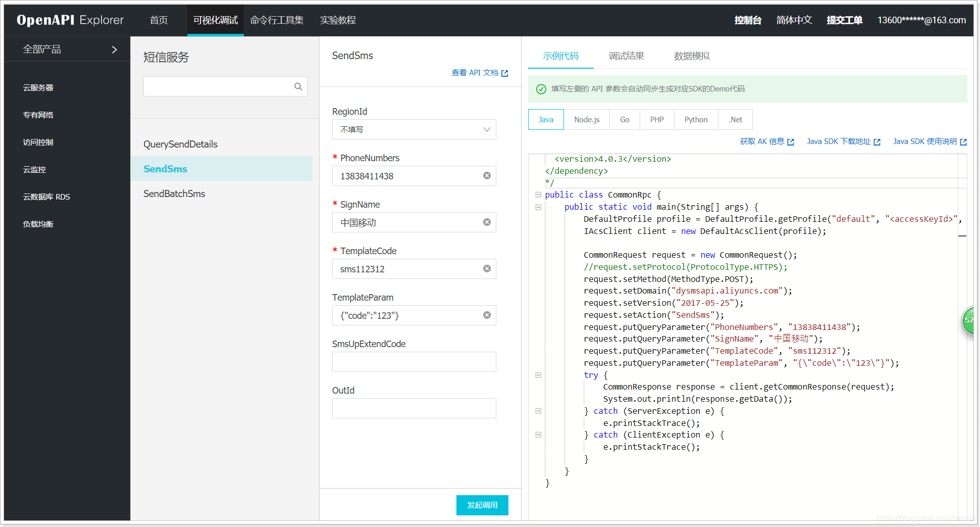Click the external link icon beside 获取 AK 信息
Image resolution: width=980 pixels, height=527 pixels.
coord(791,142)
